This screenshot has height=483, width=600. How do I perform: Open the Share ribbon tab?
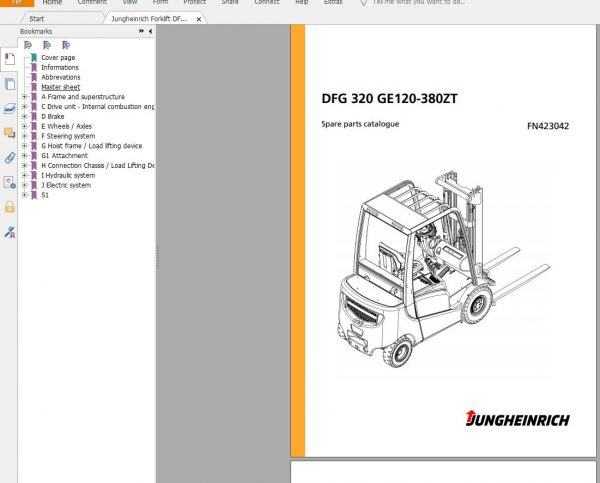(x=230, y=2)
